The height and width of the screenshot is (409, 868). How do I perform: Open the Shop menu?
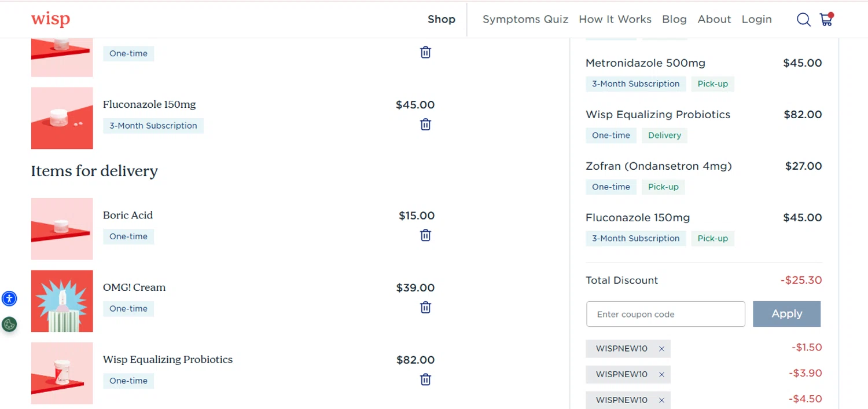442,19
